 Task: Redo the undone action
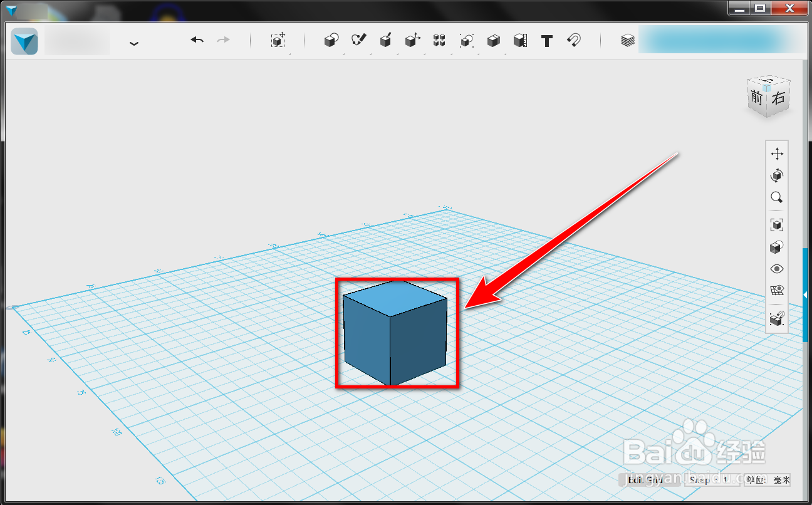tap(223, 40)
